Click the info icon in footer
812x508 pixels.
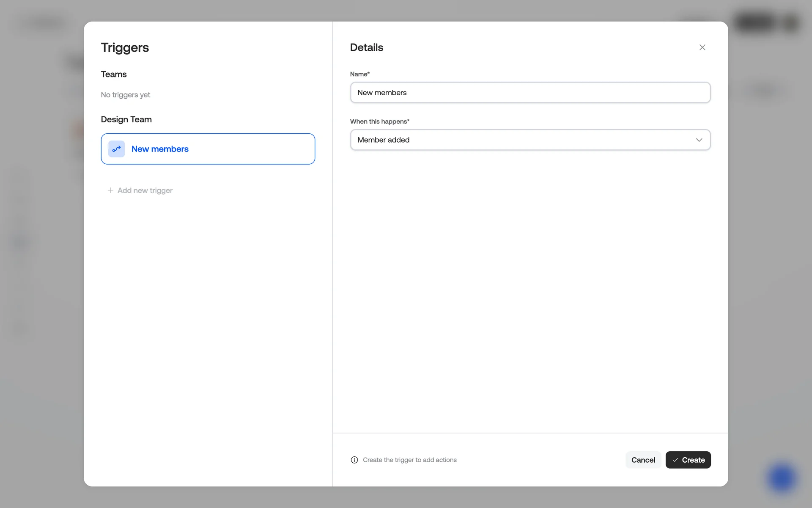(354, 460)
